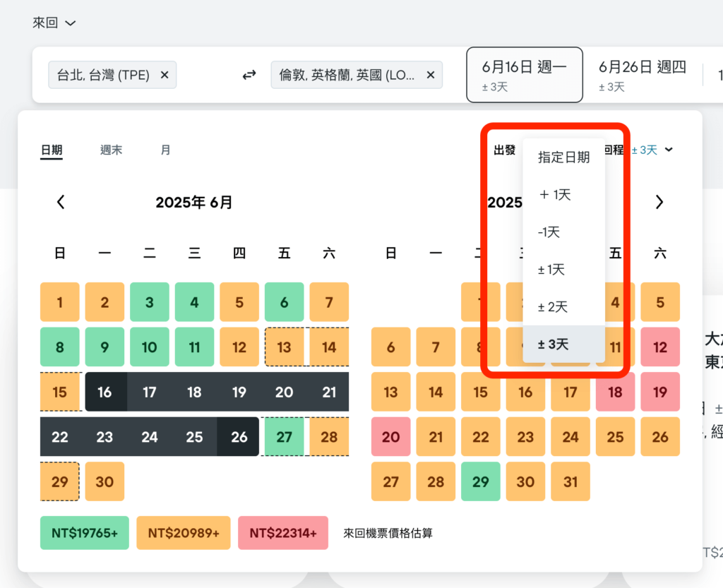Switch to the 月 tab

point(165,150)
